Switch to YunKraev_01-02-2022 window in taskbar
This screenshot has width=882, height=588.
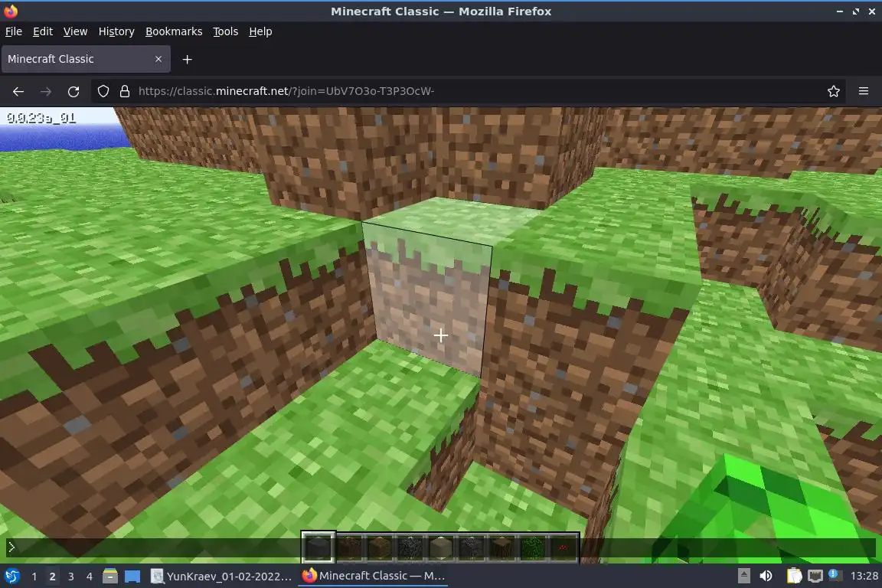[x=221, y=577]
